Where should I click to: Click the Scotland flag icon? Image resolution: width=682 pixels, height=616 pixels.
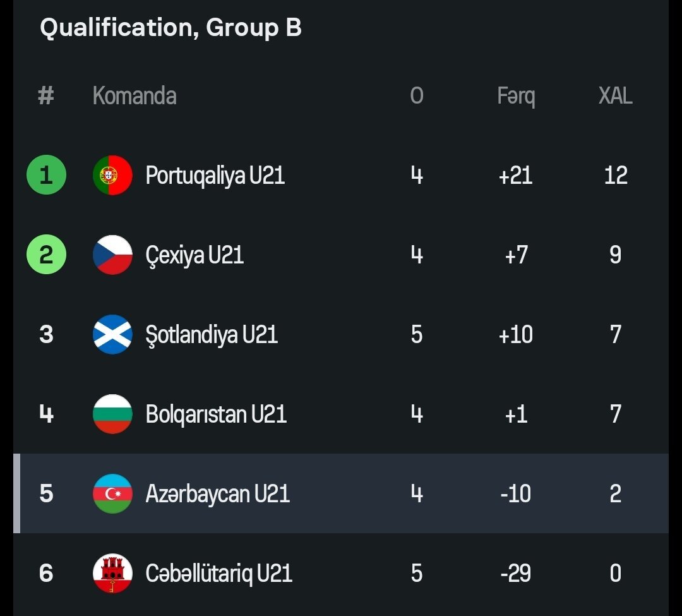click(112, 334)
